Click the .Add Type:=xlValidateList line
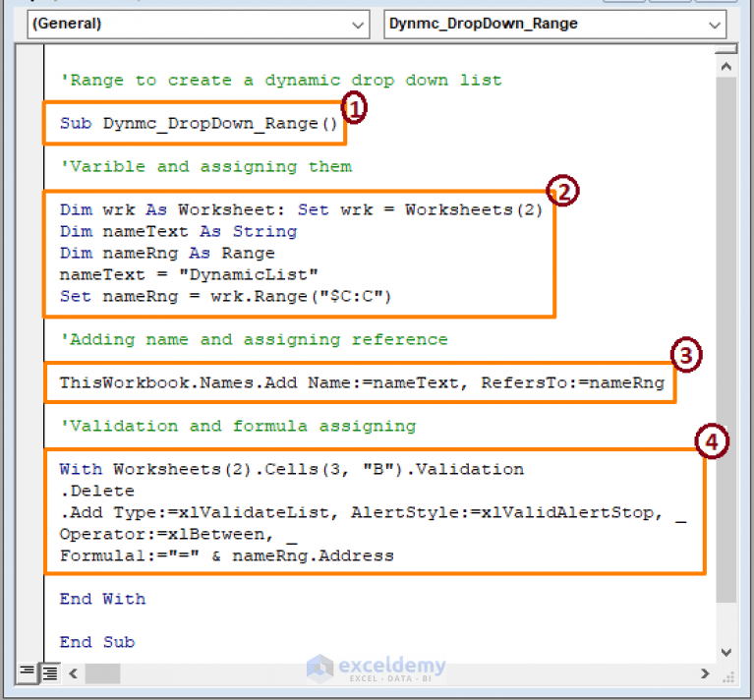754x700 pixels. tap(374, 512)
